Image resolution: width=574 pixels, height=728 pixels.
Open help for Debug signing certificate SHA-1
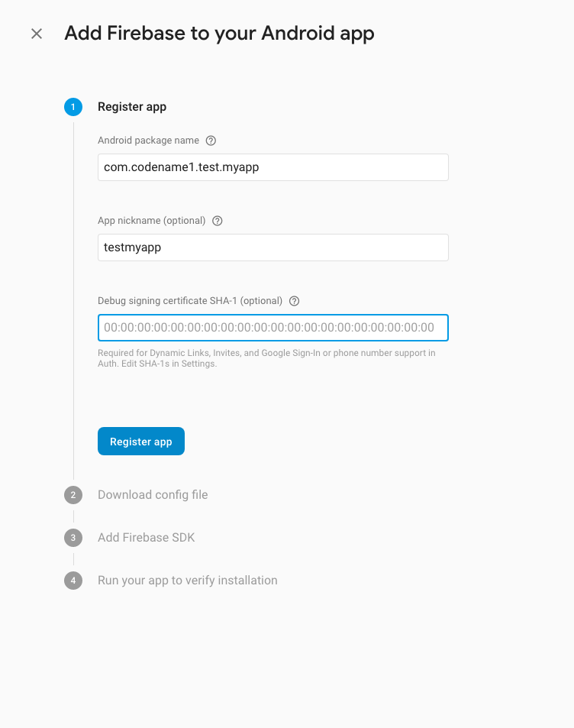tap(294, 301)
